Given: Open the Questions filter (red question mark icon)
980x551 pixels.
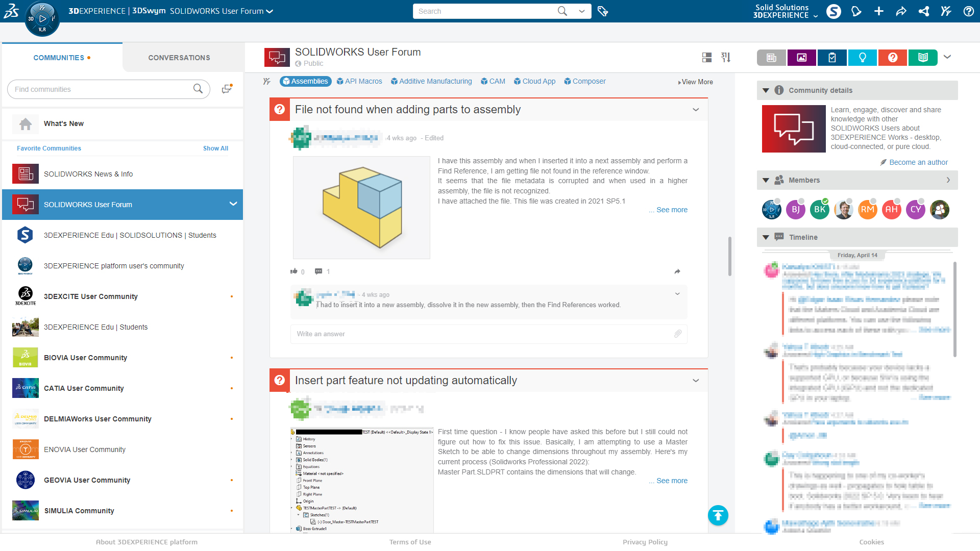Looking at the screenshot, I should point(892,58).
